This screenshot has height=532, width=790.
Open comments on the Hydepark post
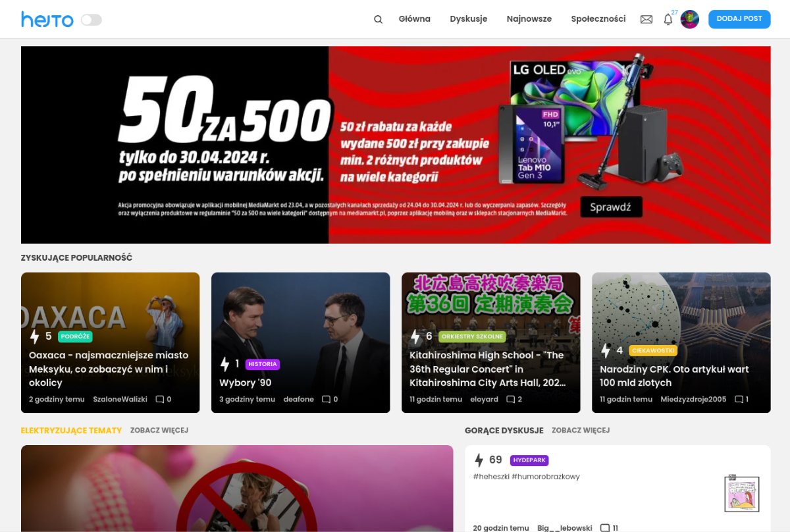(610, 528)
